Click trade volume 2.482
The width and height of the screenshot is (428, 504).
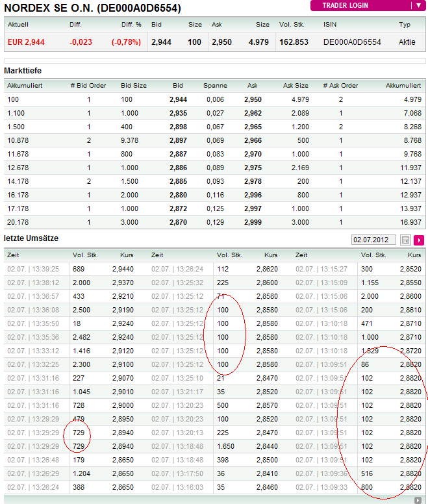pos(81,337)
